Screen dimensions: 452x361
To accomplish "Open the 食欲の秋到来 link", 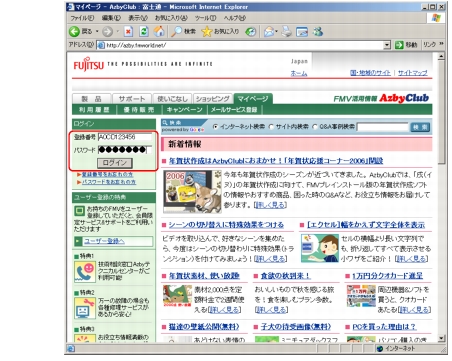I will [286, 276].
